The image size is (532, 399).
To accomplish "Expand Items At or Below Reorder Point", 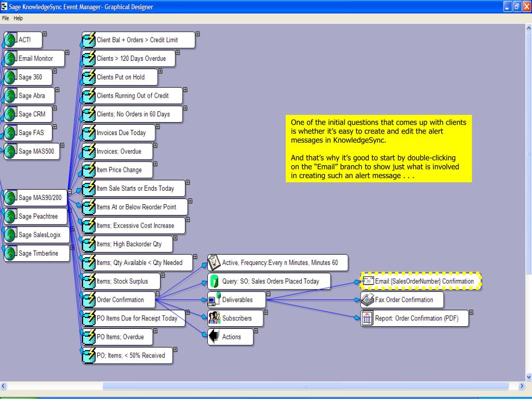I will click(190, 201).
